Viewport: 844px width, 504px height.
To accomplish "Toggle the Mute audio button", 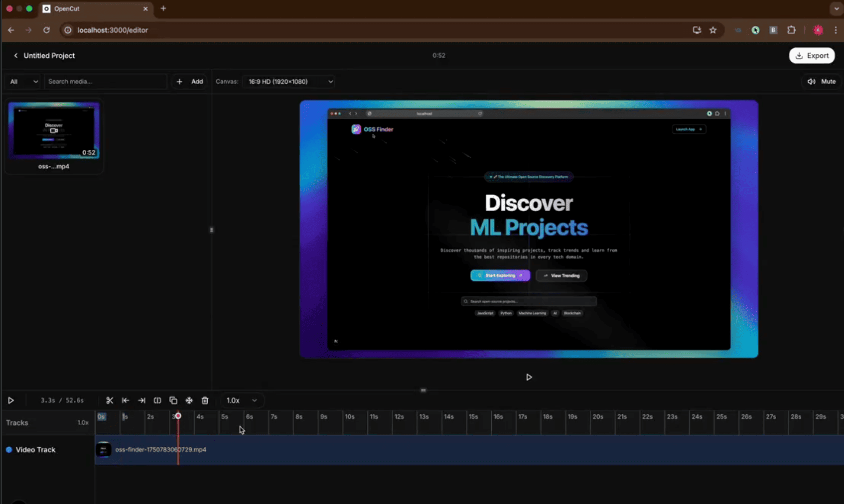I will [822, 81].
